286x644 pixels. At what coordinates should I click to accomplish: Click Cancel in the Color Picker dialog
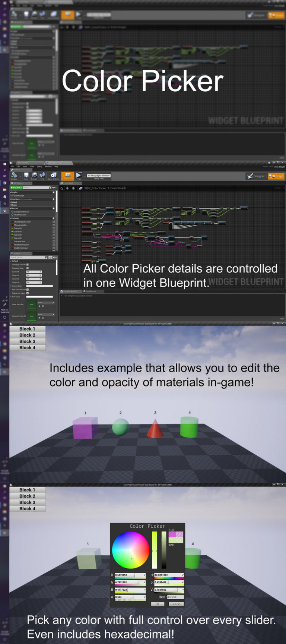tap(176, 604)
